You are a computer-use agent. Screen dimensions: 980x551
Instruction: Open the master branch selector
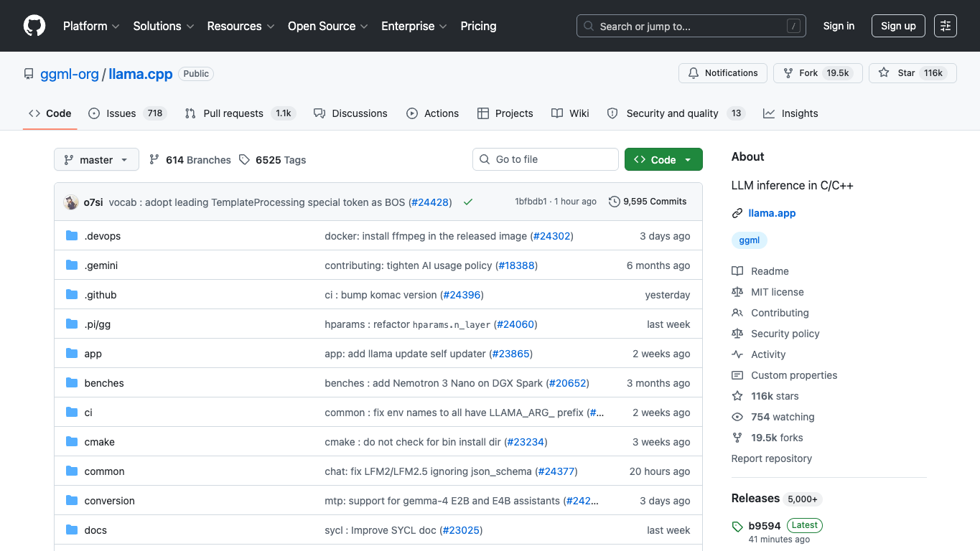click(x=96, y=159)
